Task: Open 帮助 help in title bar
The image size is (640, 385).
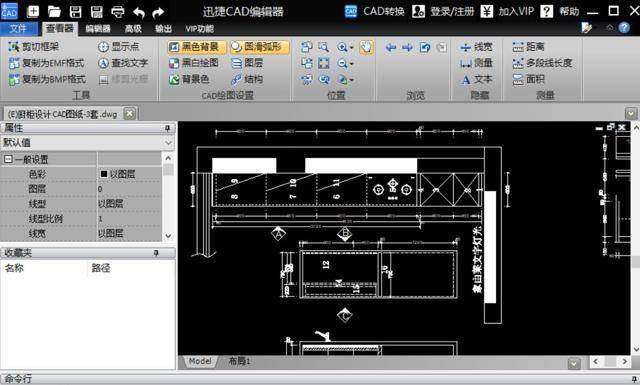Action: 560,11
